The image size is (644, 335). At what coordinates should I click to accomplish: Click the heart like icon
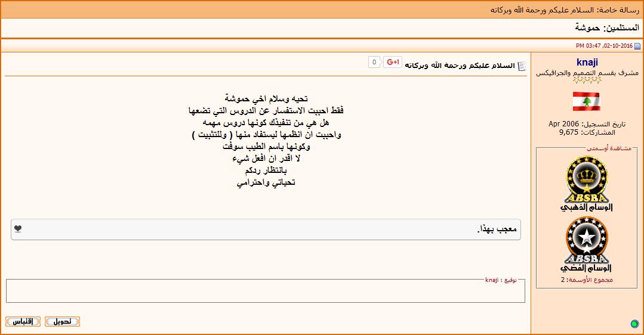coord(18,229)
